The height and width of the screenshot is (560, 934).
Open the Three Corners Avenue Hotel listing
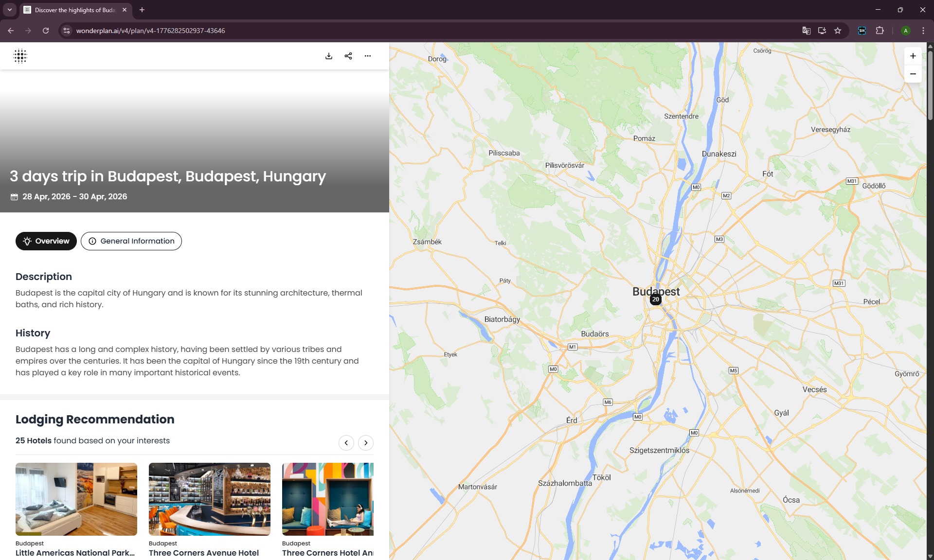point(209,499)
